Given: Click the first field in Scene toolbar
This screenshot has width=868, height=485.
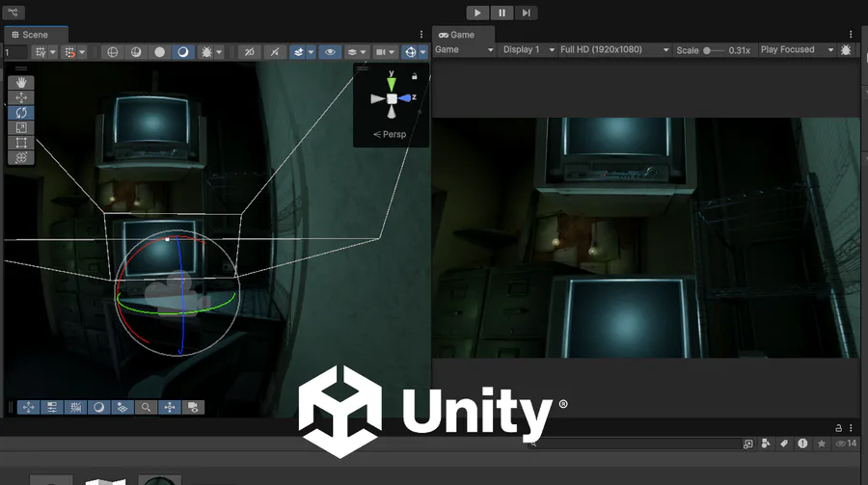Looking at the screenshot, I should click(15, 52).
